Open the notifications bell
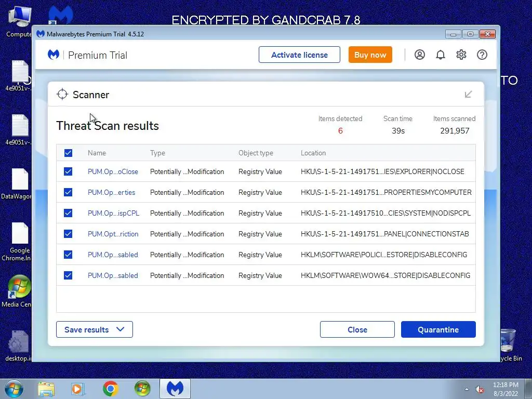This screenshot has height=399, width=532. [441, 55]
